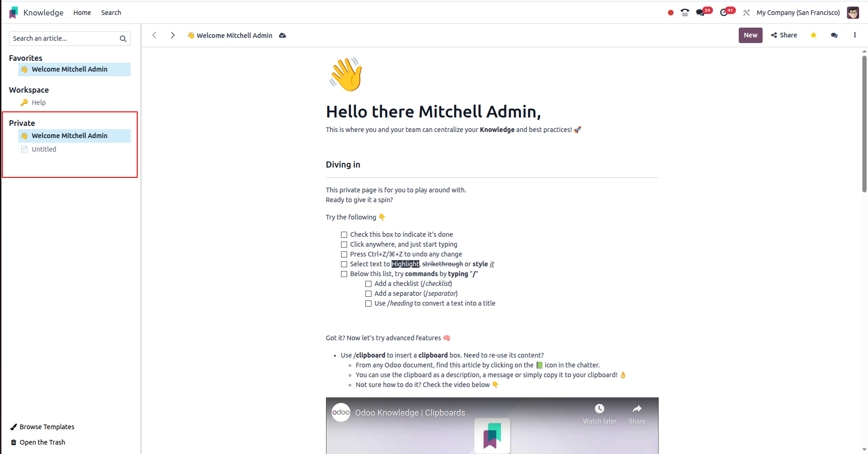Check 'Click anywhere, and just start typing'
The height and width of the screenshot is (454, 868).
pyautogui.click(x=344, y=244)
